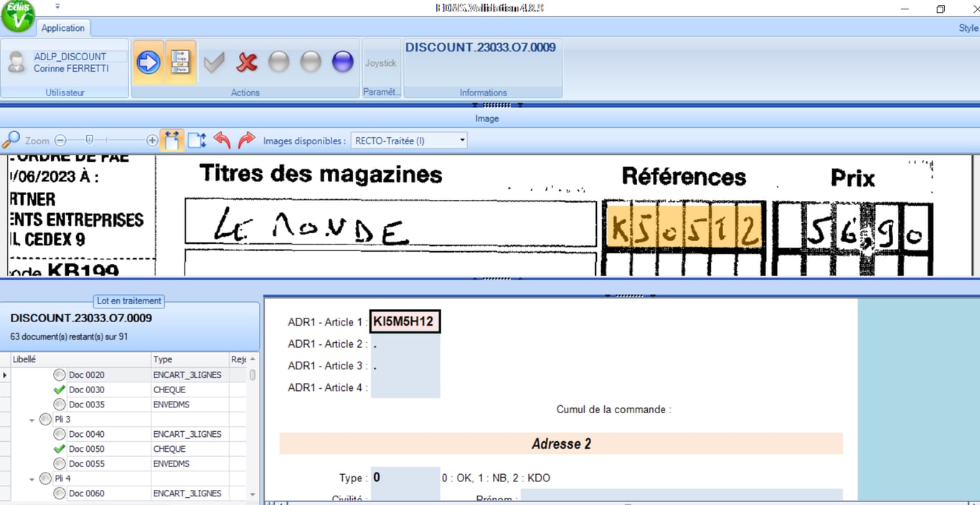Screen dimensions: 980x505
Task: Click the grey status circle of Doc 0035
Action: tap(59, 405)
